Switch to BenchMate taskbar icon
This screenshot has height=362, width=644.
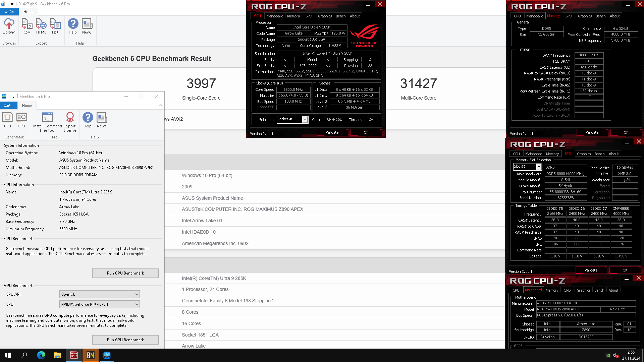[x=90, y=355]
